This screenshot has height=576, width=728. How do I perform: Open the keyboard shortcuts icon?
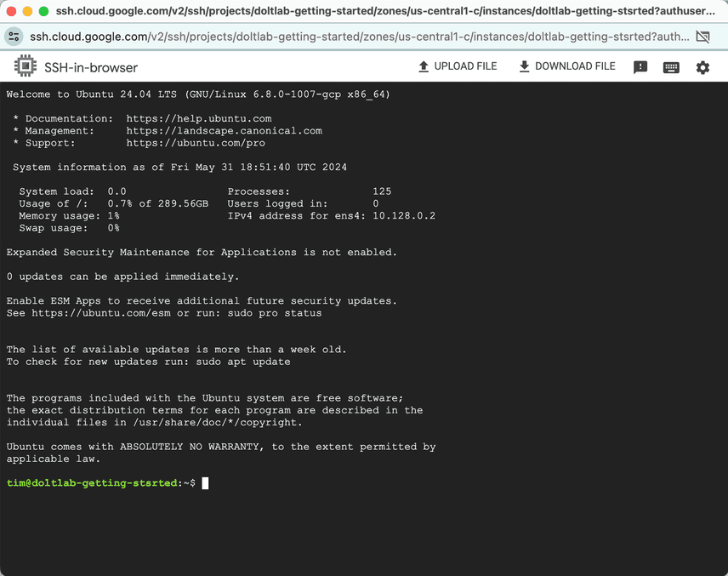tap(671, 68)
